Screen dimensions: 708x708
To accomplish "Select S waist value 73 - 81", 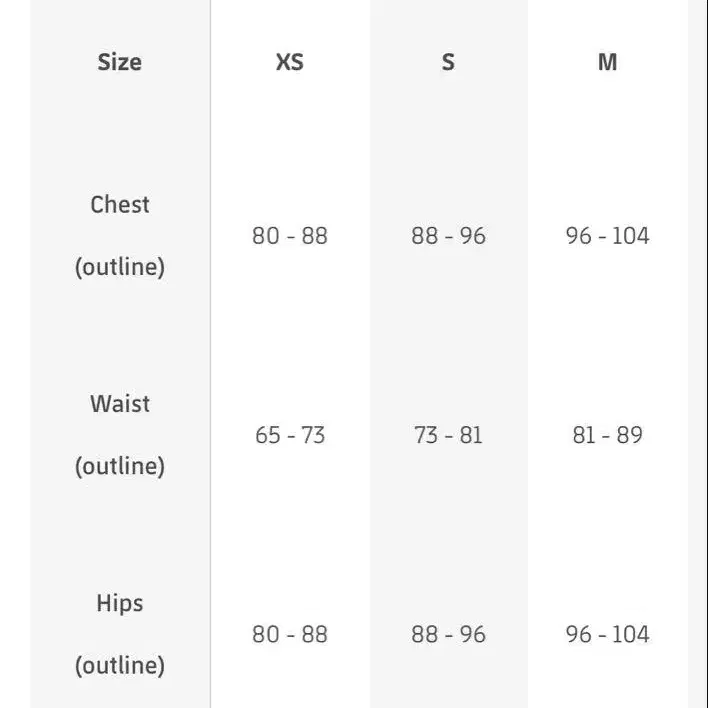I will click(448, 435).
